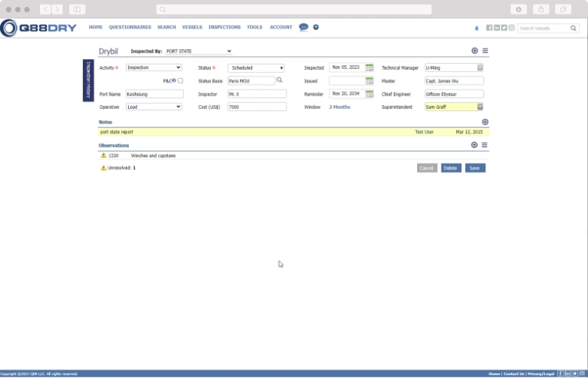Open Facebook icon in top header
588x378 pixels.
coord(489,28)
